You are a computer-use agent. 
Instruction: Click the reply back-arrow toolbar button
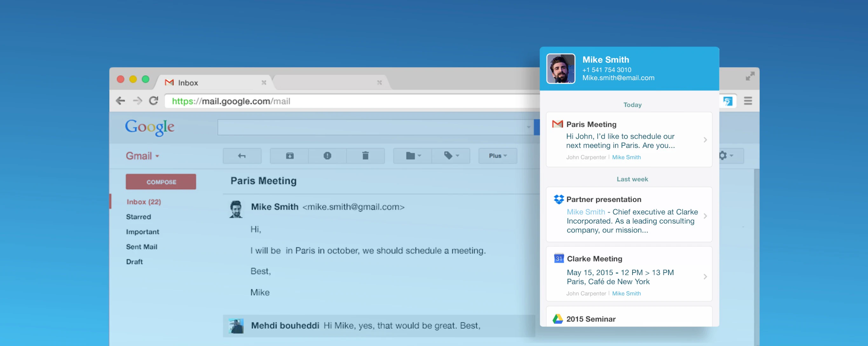coord(242,156)
